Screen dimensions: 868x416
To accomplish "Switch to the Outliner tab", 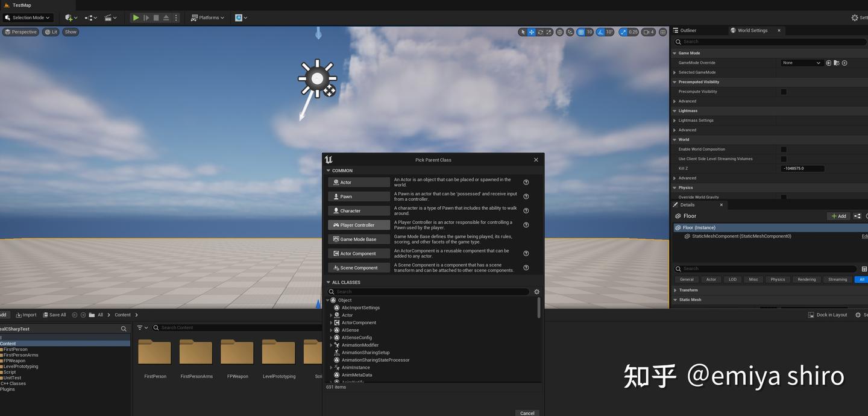I will point(687,30).
